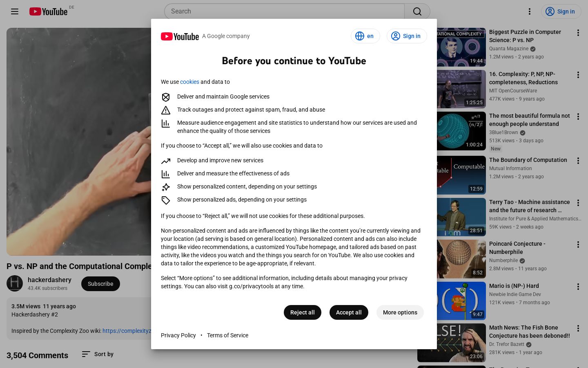Screen dimensions: 588x368
Task: Open the complexityzoo link in description
Action: tap(127, 331)
